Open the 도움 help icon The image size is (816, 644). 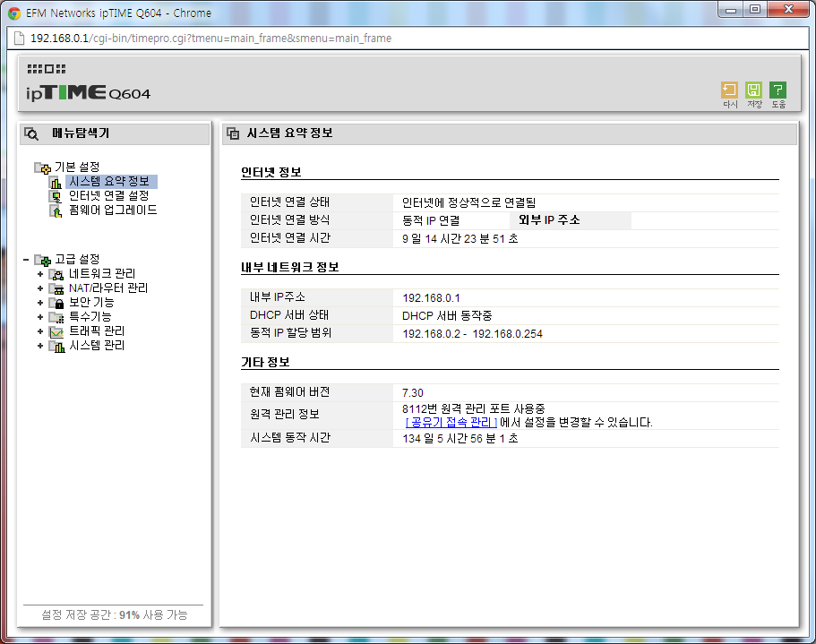click(x=778, y=90)
